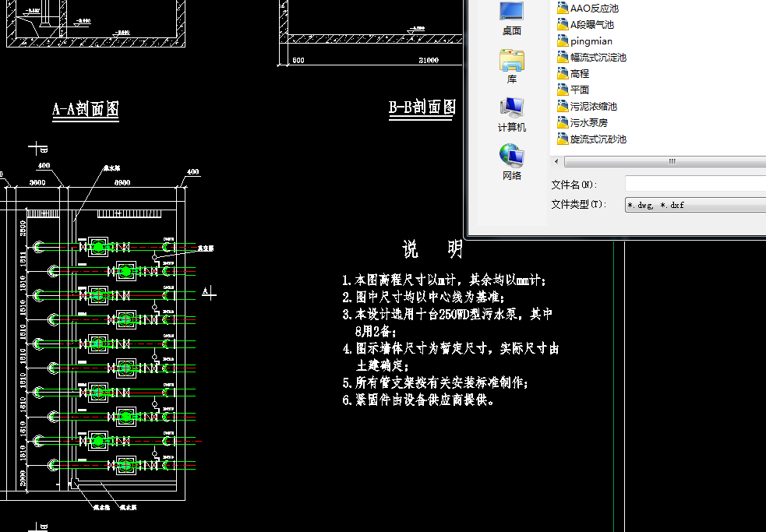Select the AAO反应池 folder
The image size is (766, 532).
[x=588, y=9]
